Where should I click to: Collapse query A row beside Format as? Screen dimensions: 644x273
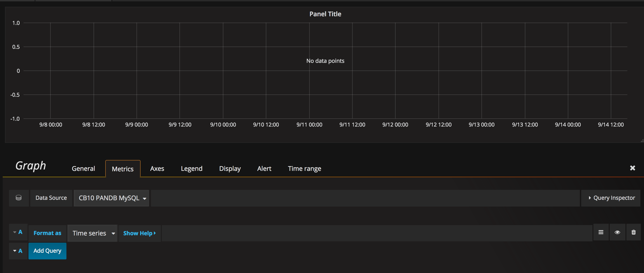[x=18, y=232]
